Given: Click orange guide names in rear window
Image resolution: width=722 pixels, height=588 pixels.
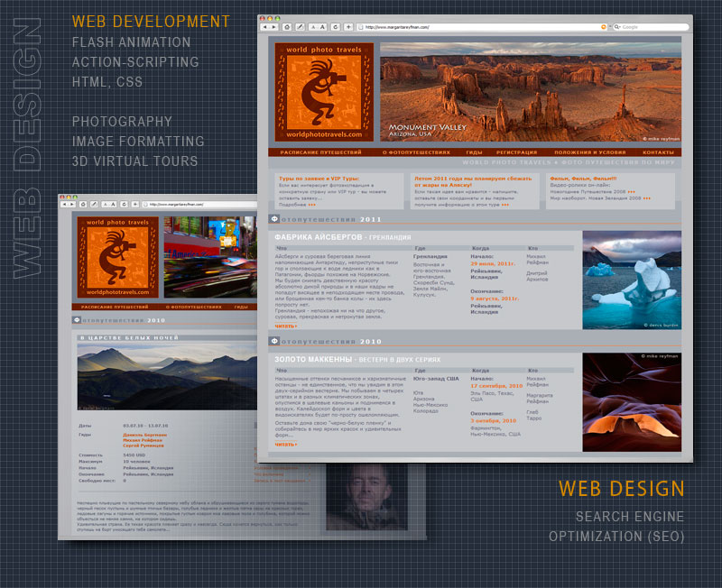Looking at the screenshot, I should coord(145,440).
